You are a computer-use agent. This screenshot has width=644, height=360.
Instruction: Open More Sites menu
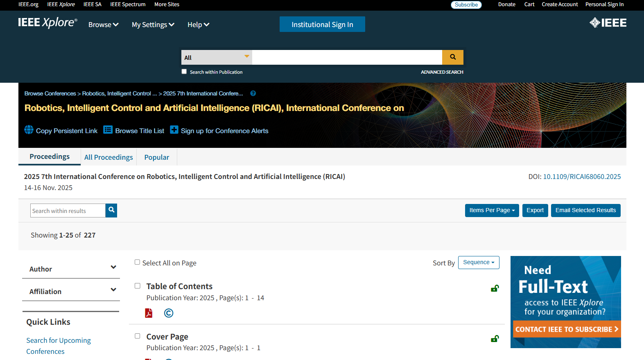click(x=167, y=5)
